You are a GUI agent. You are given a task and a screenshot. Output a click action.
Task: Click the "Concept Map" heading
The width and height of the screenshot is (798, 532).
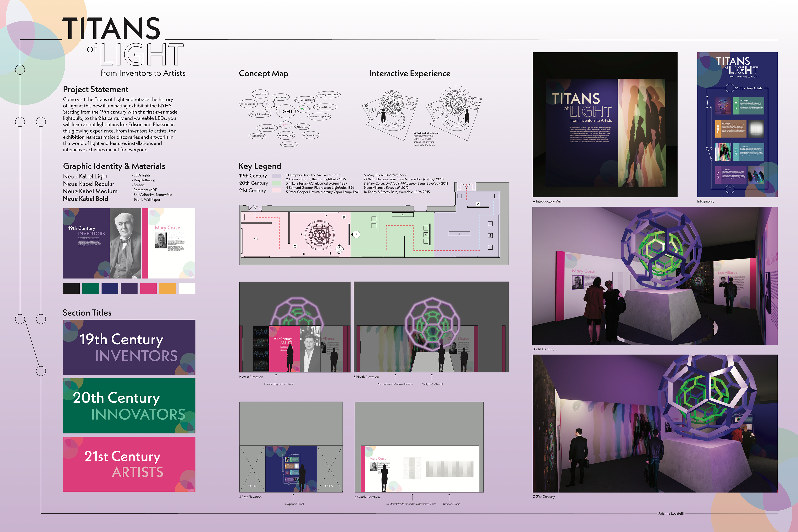point(264,74)
